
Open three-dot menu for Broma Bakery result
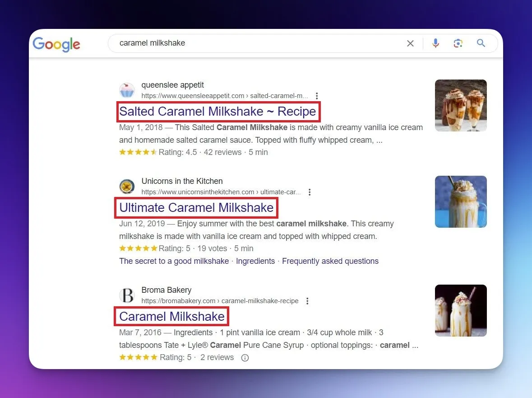[x=307, y=301]
